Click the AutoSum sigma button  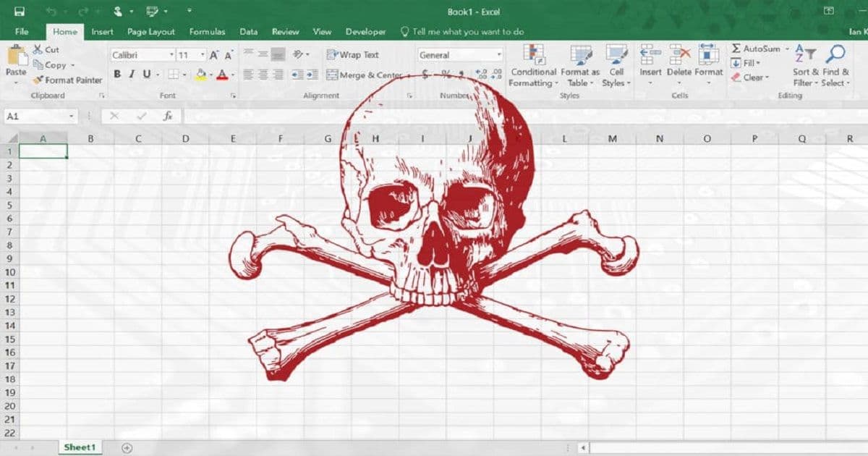click(x=755, y=48)
